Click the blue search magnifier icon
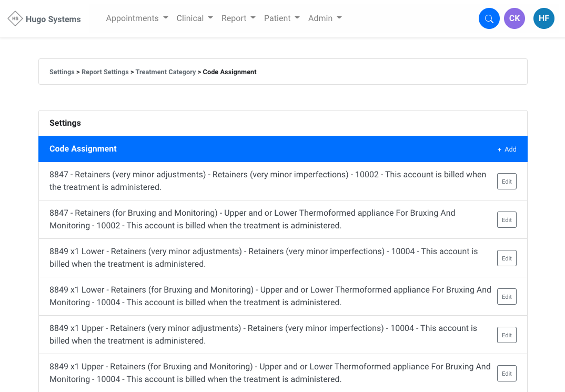Screen dimensions: 565x392 coord(489,18)
